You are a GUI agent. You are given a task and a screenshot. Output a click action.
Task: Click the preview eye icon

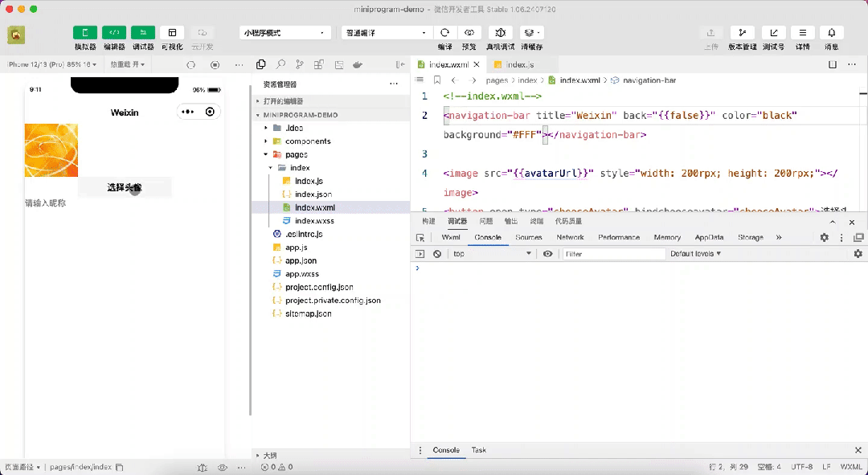click(x=469, y=33)
